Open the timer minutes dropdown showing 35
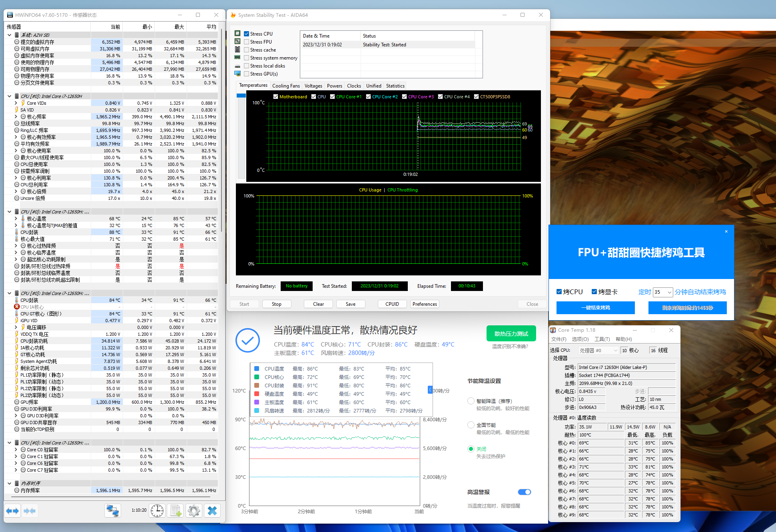The width and height of the screenshot is (776, 532). [663, 292]
